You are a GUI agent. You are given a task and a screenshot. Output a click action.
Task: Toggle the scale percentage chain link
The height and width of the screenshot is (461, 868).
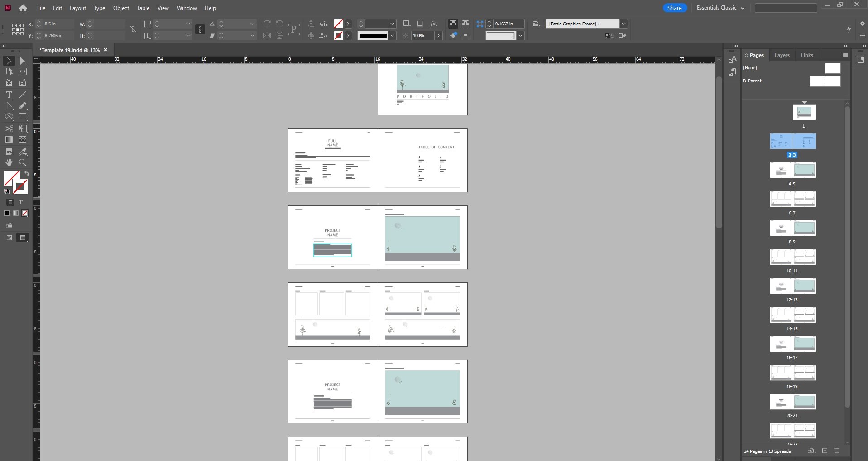(200, 29)
